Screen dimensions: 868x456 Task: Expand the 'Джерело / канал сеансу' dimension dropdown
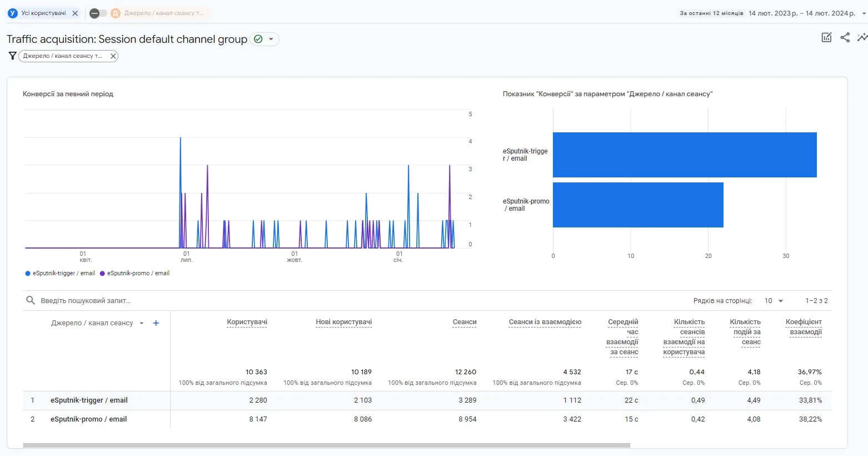[x=142, y=323]
